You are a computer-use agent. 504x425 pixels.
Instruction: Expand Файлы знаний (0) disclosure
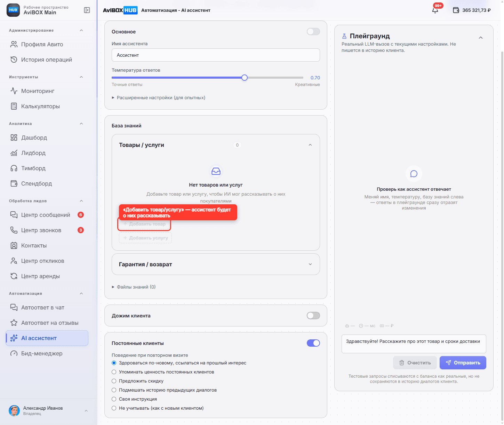(x=134, y=287)
